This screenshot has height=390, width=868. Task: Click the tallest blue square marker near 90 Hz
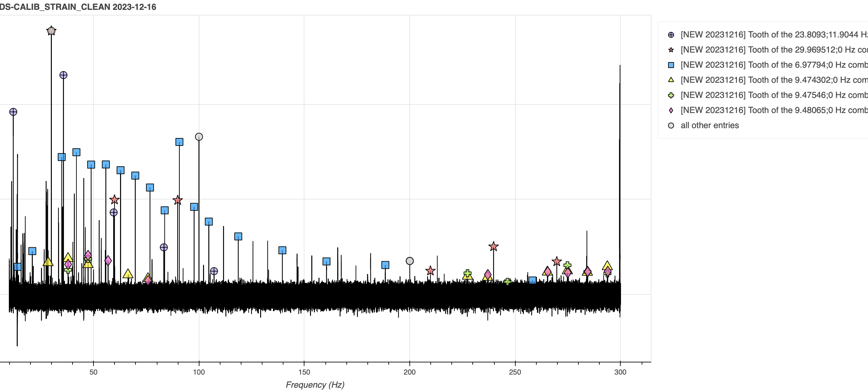click(x=179, y=142)
